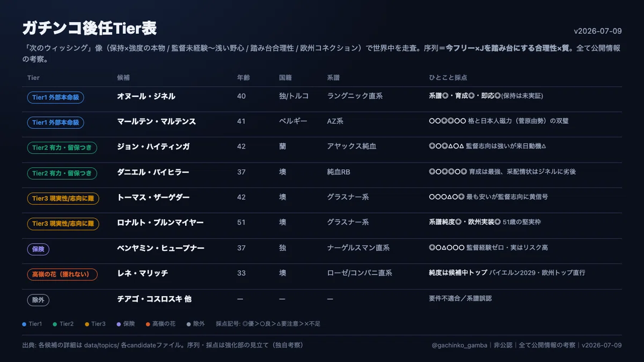Click the gray 除外 legend dot
The width and height of the screenshot is (644, 362).
click(x=188, y=324)
